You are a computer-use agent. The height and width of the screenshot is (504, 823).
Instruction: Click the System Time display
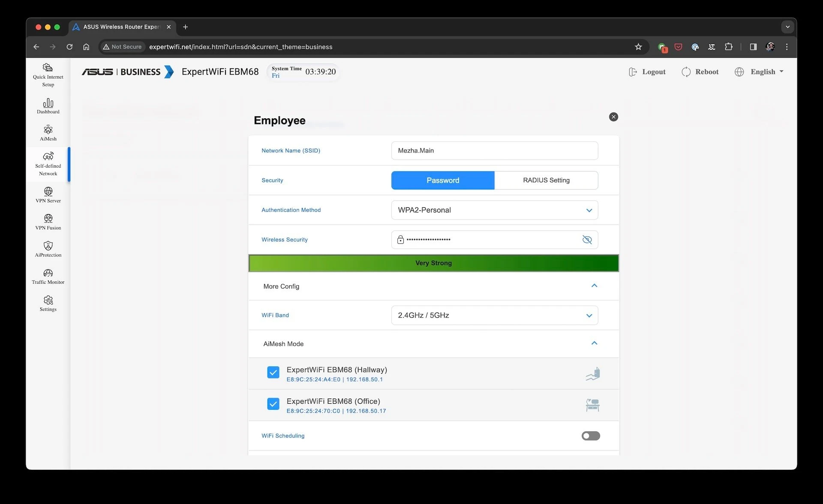[x=303, y=72]
